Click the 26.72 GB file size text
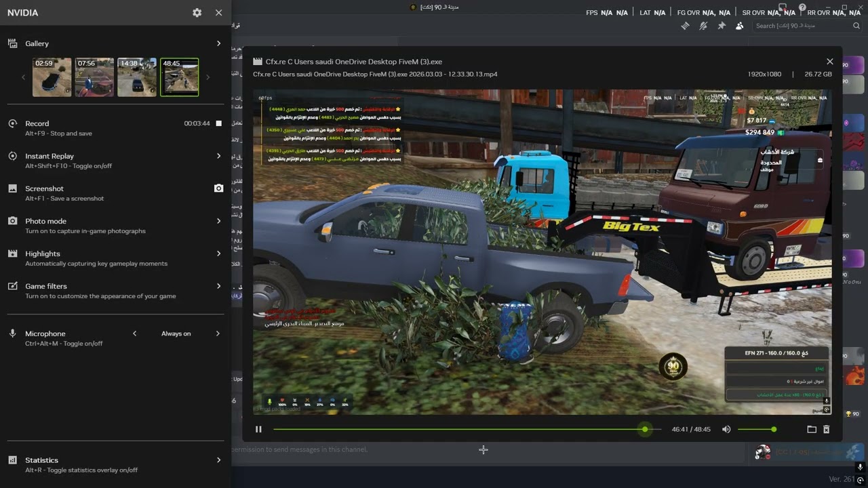 [x=818, y=74]
